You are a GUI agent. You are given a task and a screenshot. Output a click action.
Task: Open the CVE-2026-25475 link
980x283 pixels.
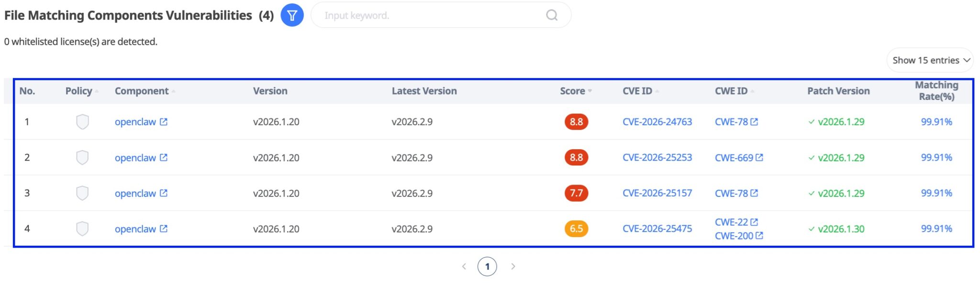click(x=657, y=229)
